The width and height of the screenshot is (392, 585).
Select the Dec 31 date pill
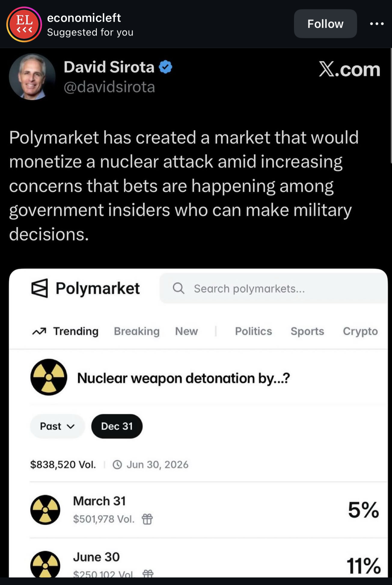(x=117, y=426)
